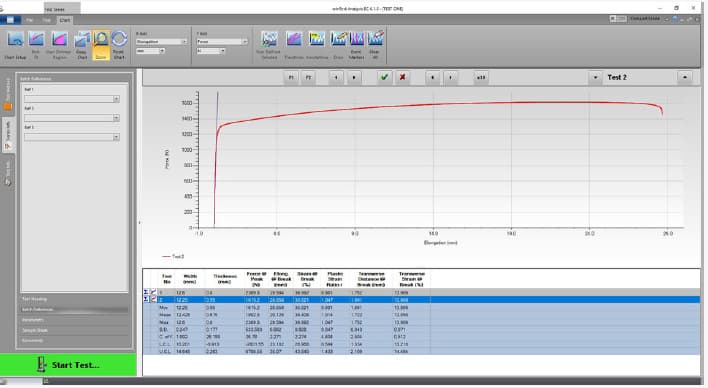Toggle the F2 button above the chart

coord(308,77)
